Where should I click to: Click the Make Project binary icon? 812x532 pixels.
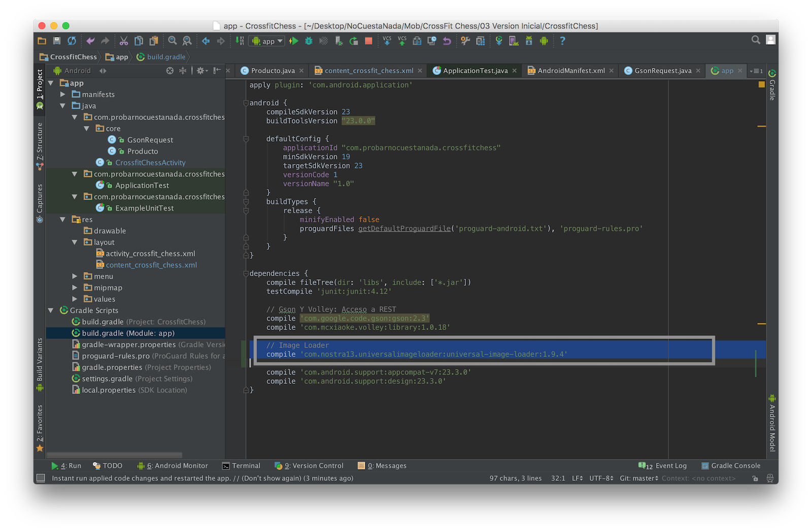coord(240,41)
